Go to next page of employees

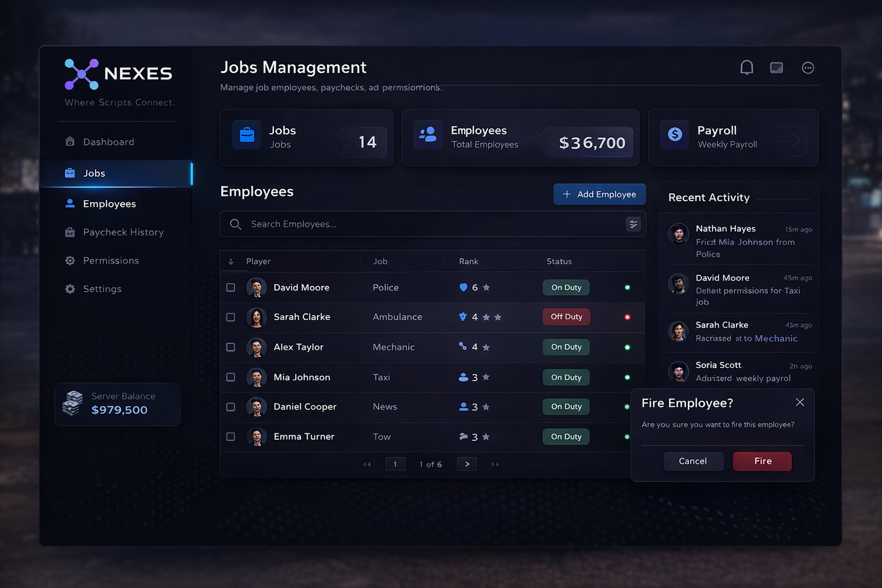tap(467, 464)
